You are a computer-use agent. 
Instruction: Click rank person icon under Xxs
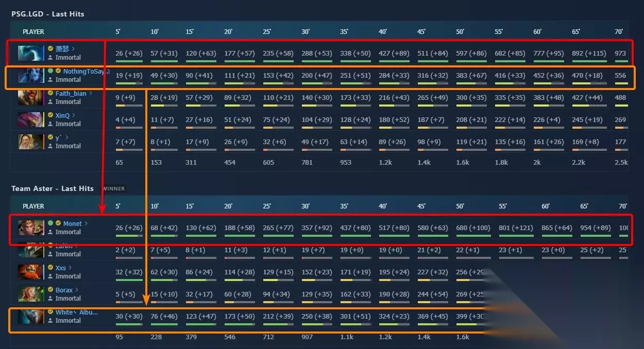tap(50, 276)
